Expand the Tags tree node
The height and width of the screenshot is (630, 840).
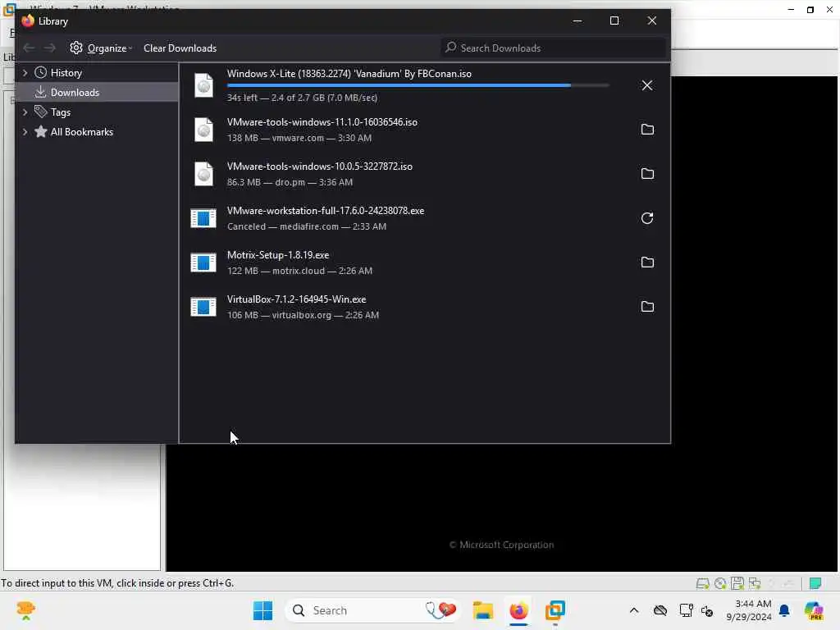[25, 112]
